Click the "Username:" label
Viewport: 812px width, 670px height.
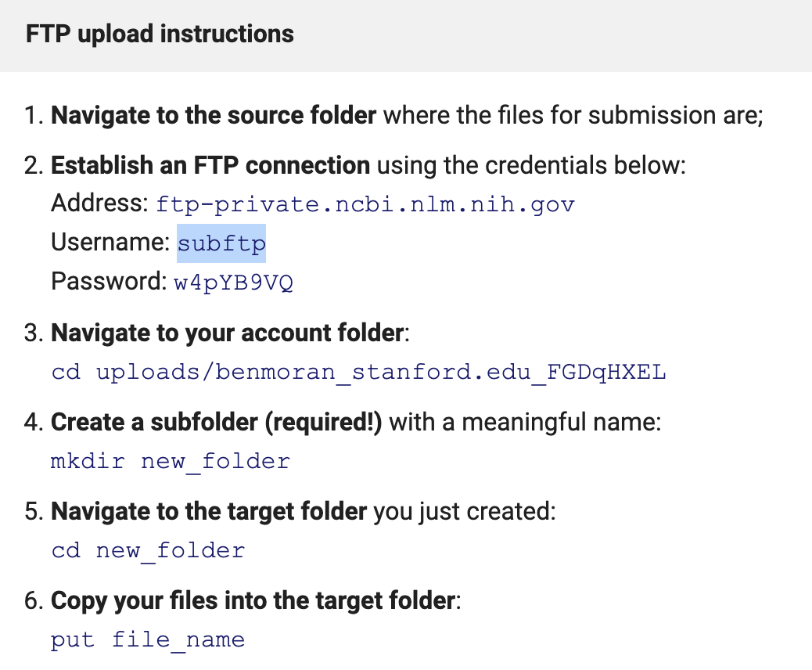(x=110, y=243)
